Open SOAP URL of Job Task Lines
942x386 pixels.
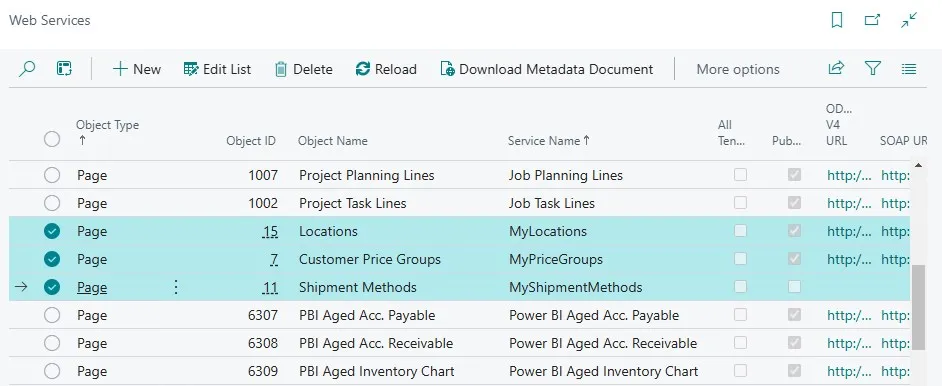(x=895, y=204)
